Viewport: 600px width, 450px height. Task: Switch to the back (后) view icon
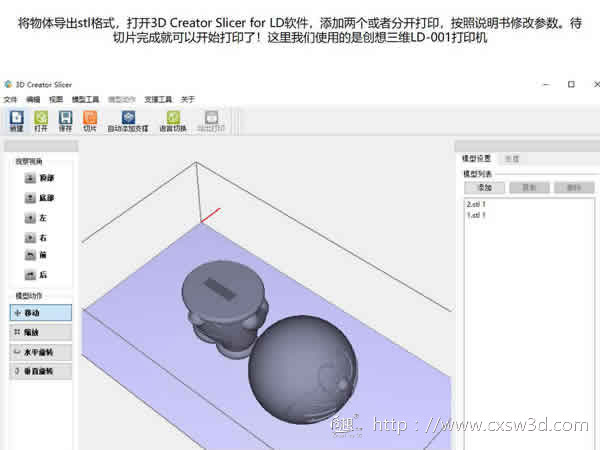pos(30,275)
